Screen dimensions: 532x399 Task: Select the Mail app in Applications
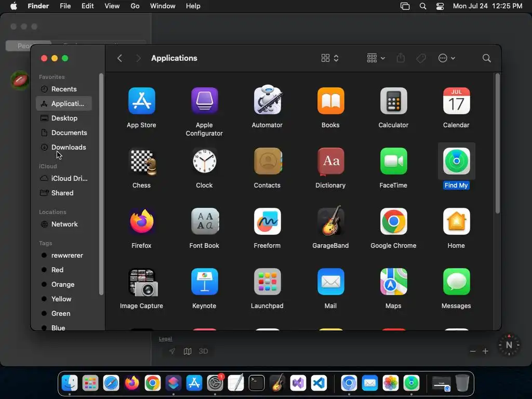(330, 282)
